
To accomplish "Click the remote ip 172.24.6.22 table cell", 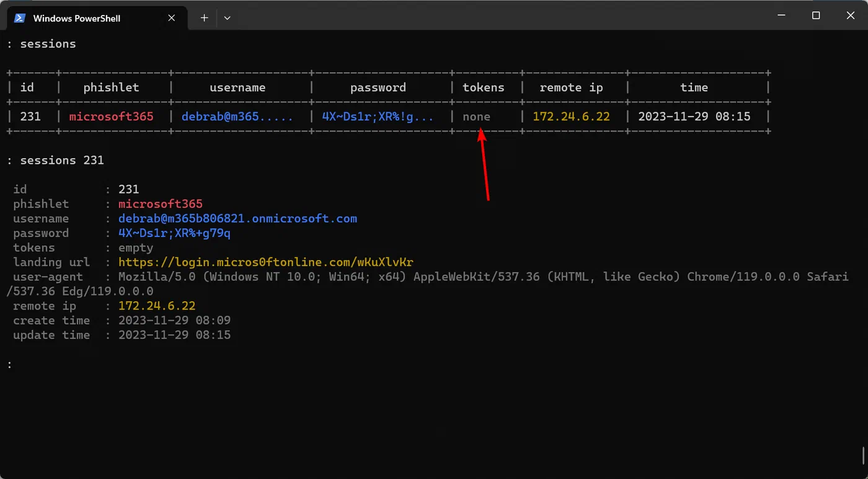I will click(571, 117).
